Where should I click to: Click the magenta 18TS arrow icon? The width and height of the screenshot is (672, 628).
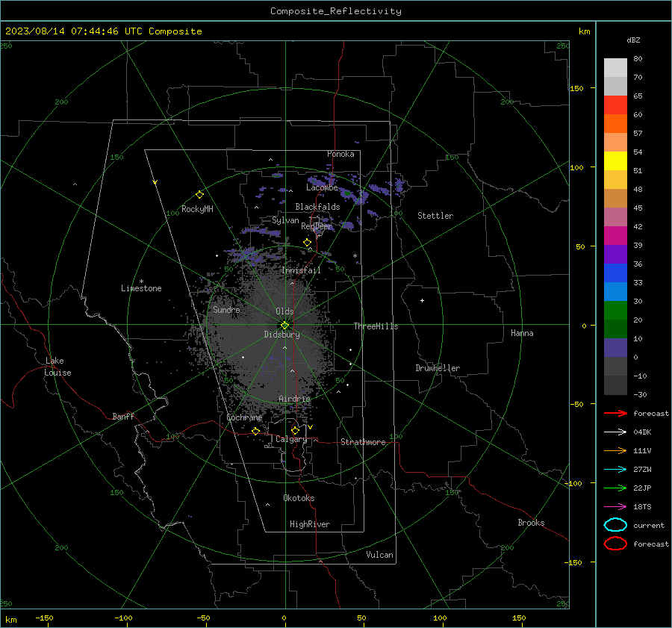(x=615, y=507)
